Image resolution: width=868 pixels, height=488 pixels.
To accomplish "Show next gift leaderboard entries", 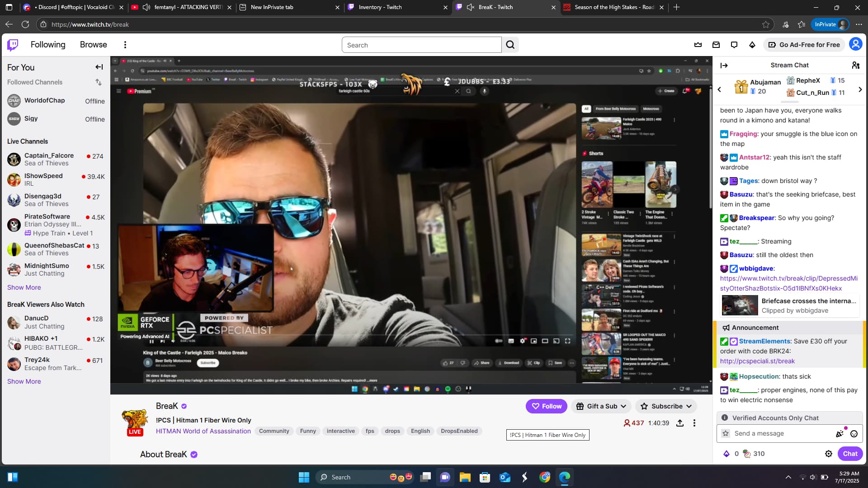I will (860, 89).
